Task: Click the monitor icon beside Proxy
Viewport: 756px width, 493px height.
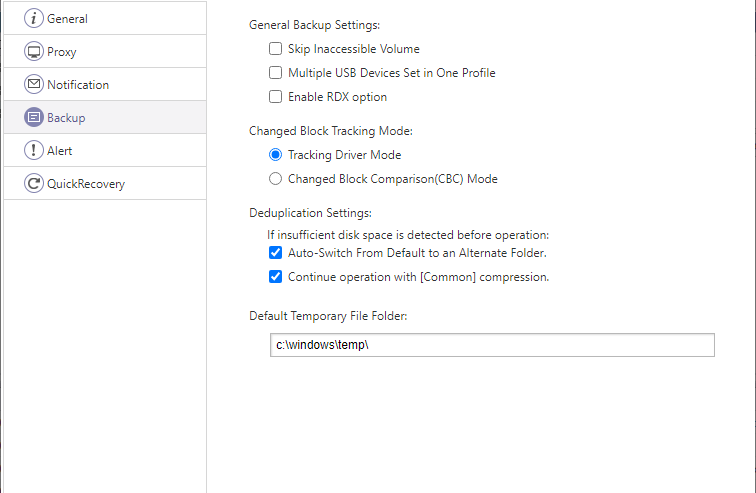Action: 34,51
